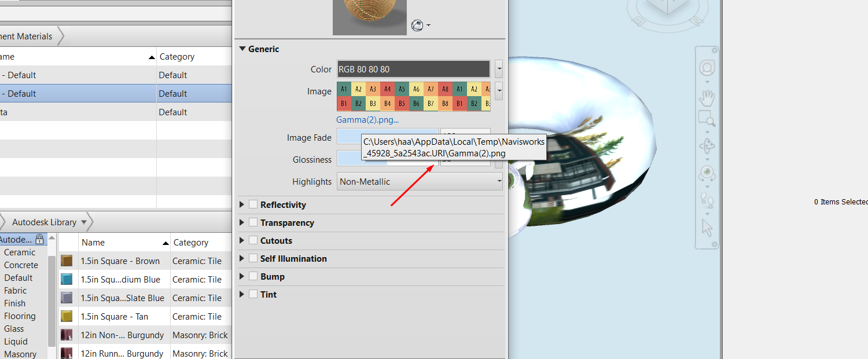Select the Zoom Window tool

(x=707, y=119)
